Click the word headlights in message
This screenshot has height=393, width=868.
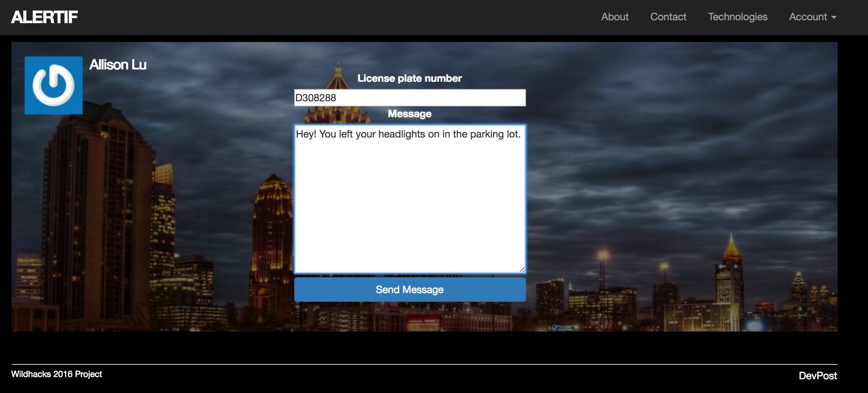pyautogui.click(x=401, y=134)
